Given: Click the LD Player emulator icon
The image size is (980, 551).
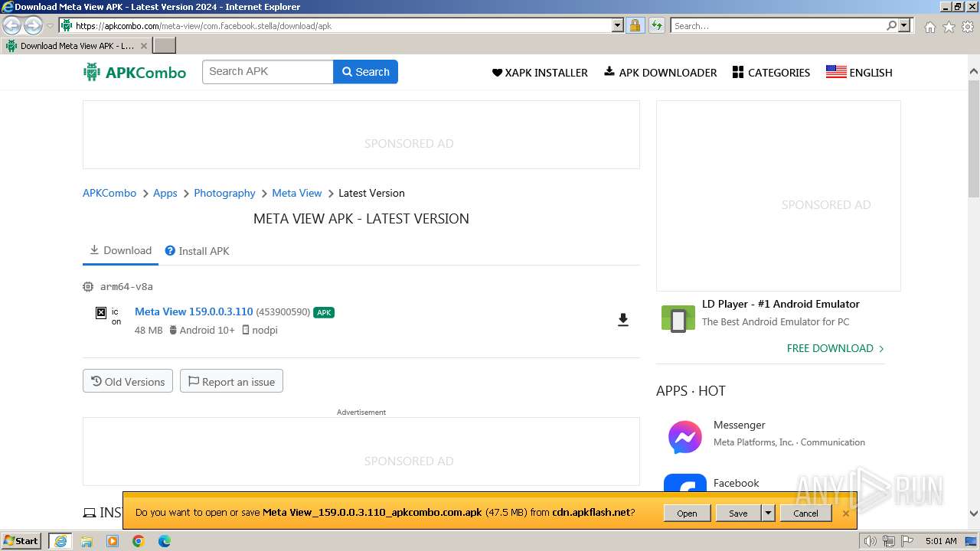Looking at the screenshot, I should (x=678, y=319).
